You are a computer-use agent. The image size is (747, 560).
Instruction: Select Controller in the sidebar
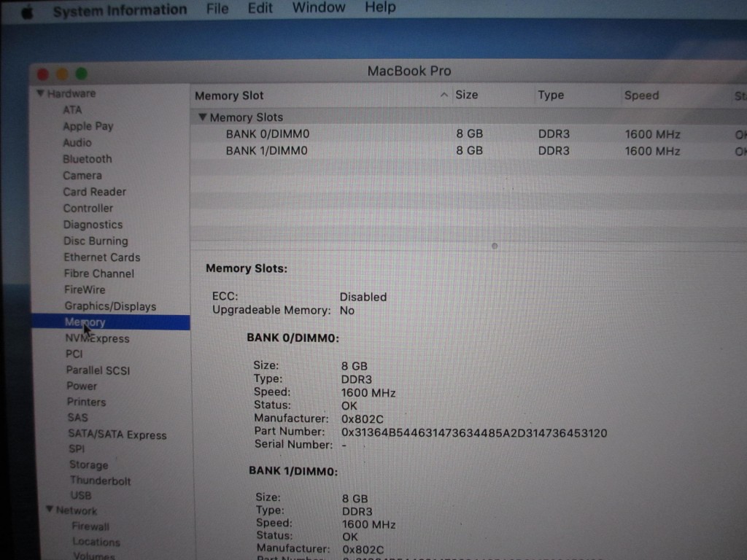click(88, 208)
